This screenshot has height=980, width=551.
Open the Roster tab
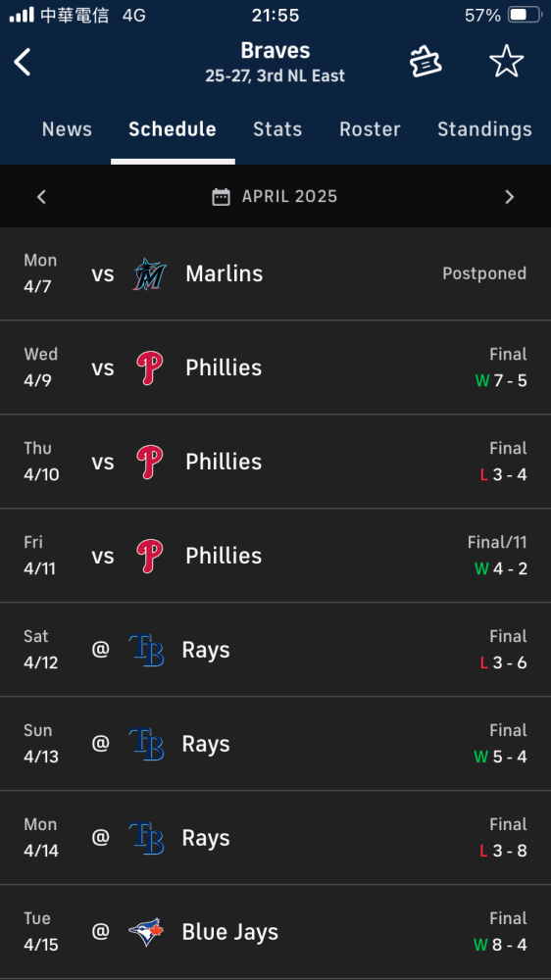(x=370, y=129)
